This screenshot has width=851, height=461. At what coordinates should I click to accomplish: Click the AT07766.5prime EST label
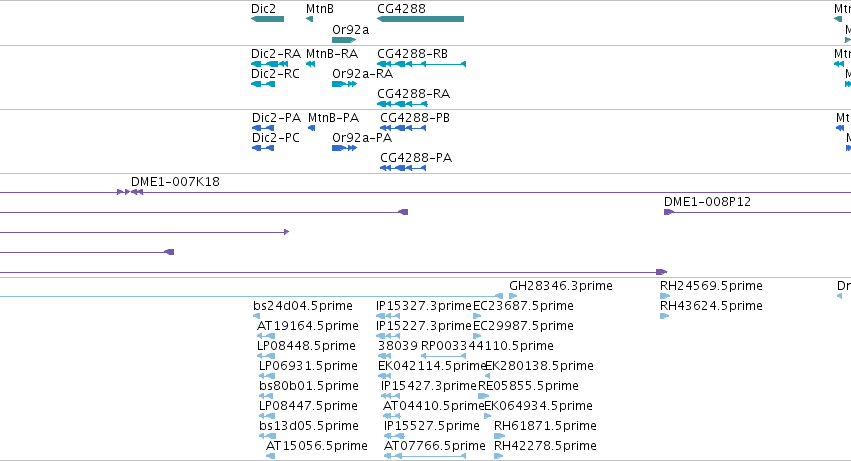pos(435,447)
